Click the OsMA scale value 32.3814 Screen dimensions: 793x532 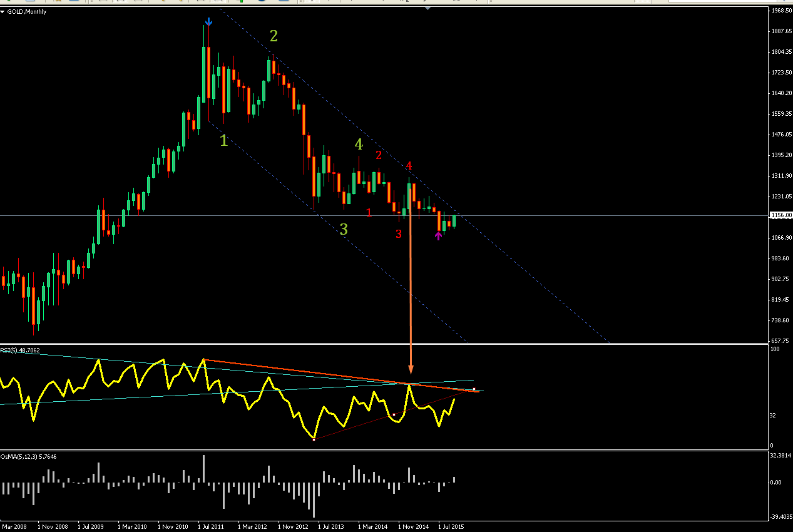pos(781,456)
